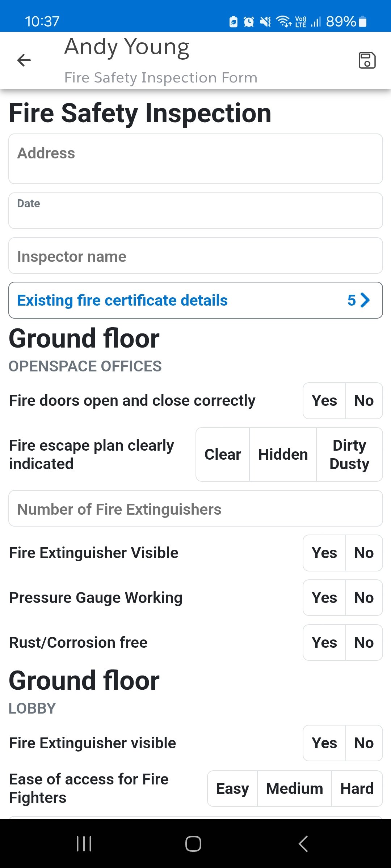Choose Dirty Dusty for escape plan

tap(349, 455)
